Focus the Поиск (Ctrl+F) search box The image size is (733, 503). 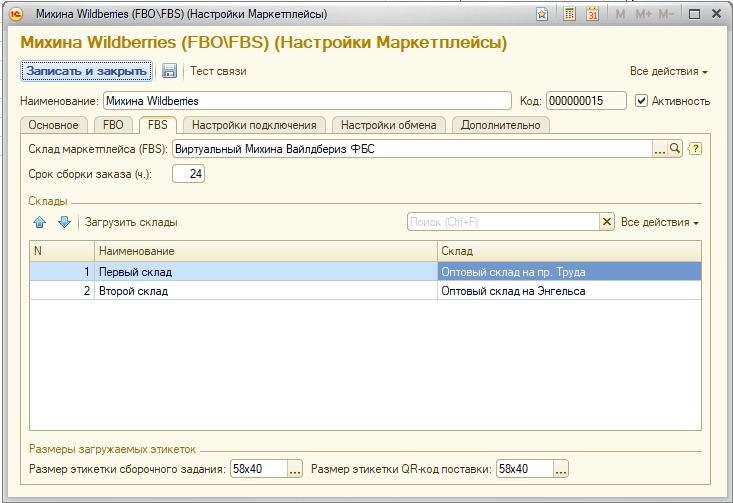503,222
